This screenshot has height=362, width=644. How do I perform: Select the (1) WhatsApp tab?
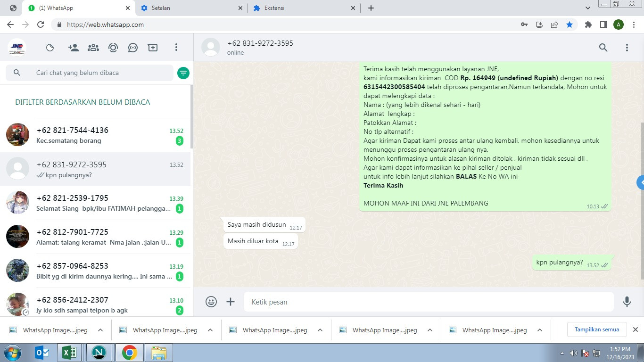(x=79, y=8)
